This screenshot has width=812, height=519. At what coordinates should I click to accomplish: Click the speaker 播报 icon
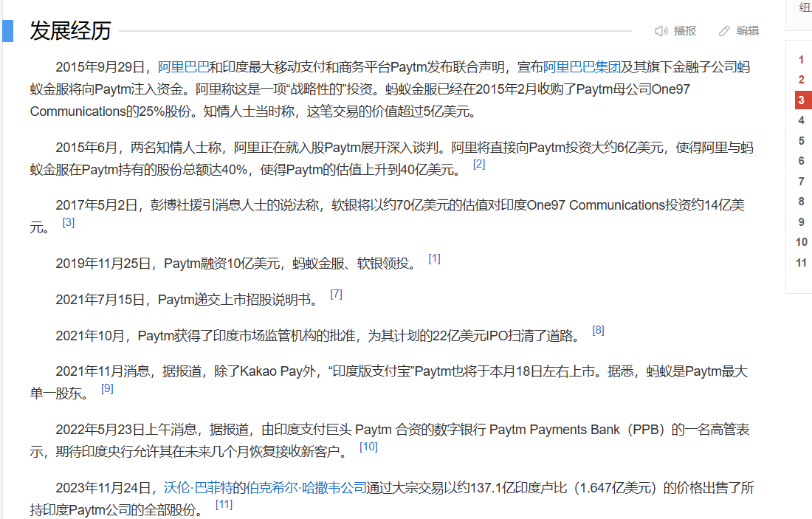pyautogui.click(x=661, y=31)
